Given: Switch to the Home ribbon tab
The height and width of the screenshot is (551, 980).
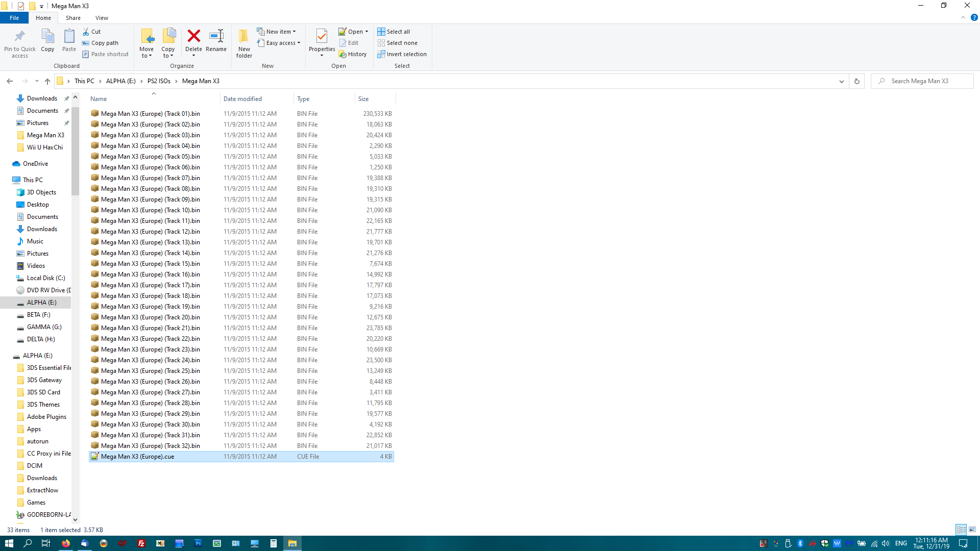Looking at the screenshot, I should [43, 18].
